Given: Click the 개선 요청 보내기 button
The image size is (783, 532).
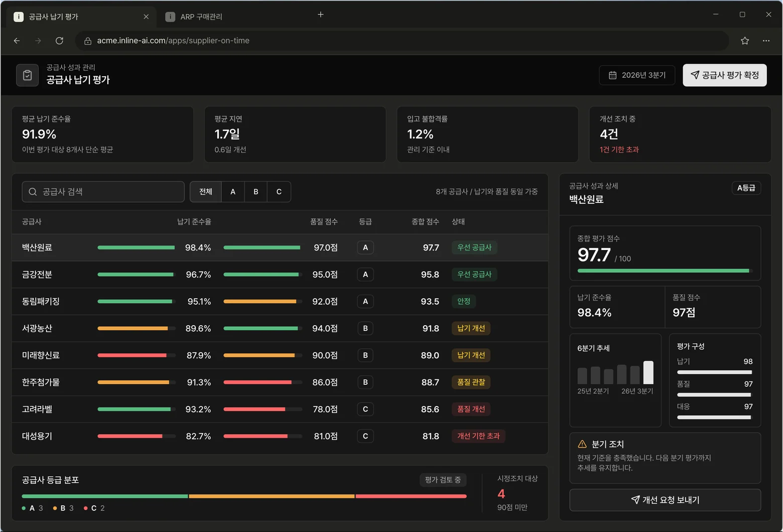Looking at the screenshot, I should coord(665,500).
